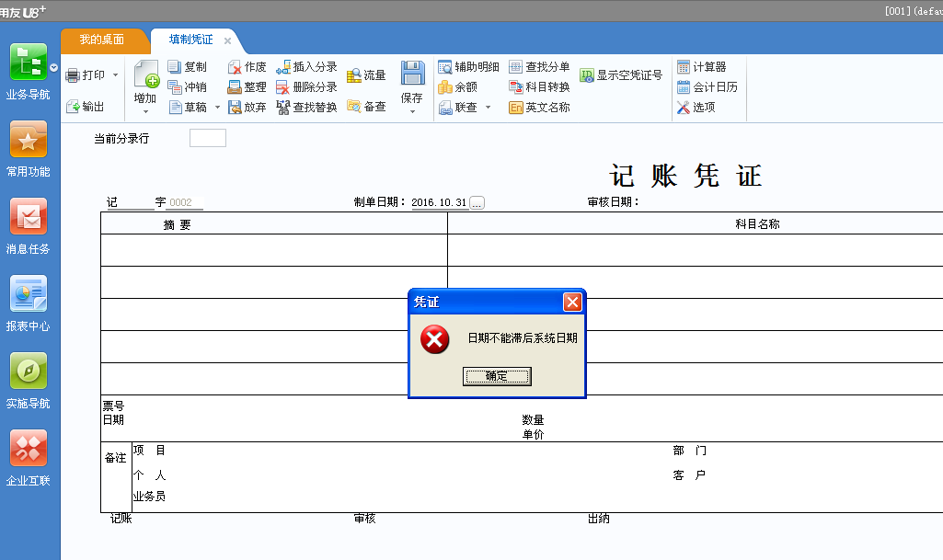Select the 复制 (copy voucher) icon
The image size is (943, 560).
click(188, 65)
